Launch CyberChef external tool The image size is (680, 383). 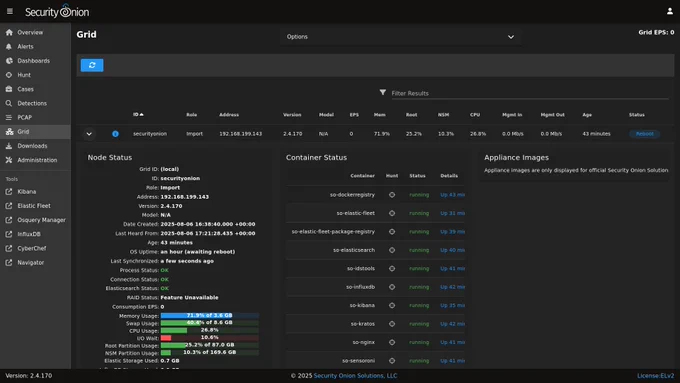point(35,249)
